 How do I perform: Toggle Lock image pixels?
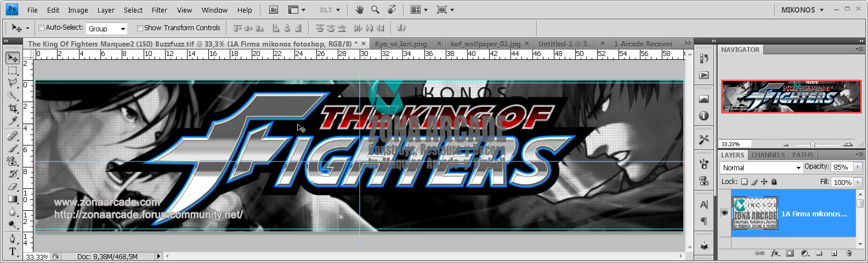point(754,182)
